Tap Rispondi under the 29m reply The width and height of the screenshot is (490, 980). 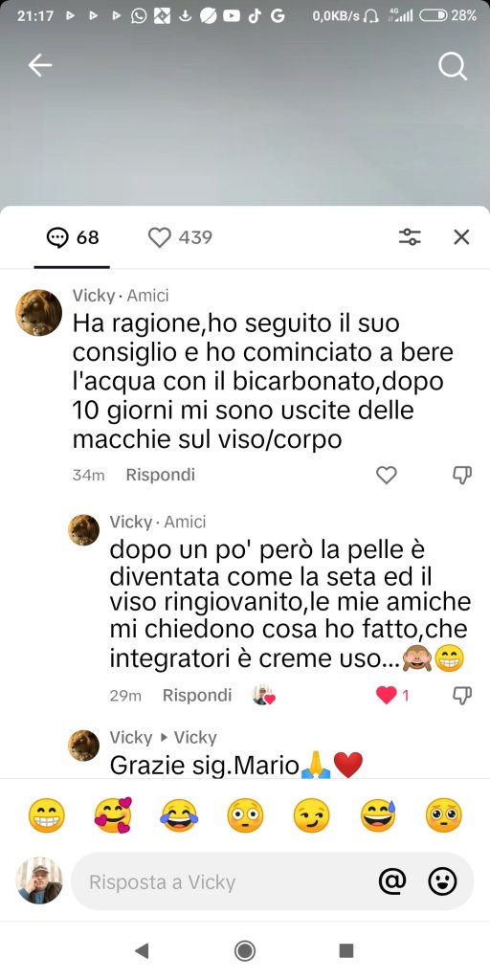(197, 695)
